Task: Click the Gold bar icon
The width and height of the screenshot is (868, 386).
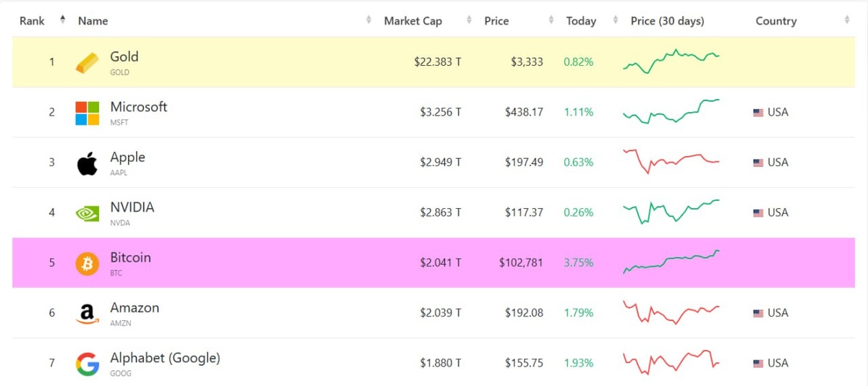Action: pos(87,63)
